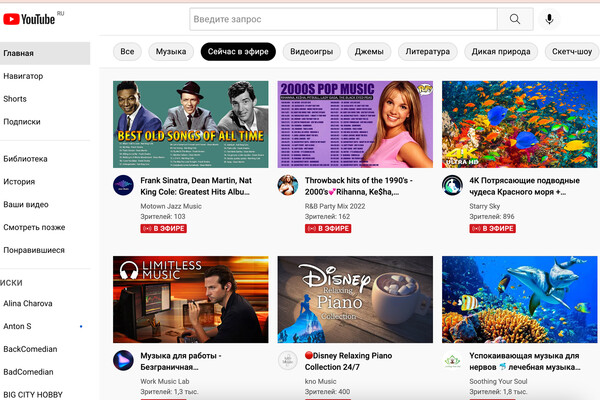600x400 pixels.
Task: Open Starry Sky channel avatar
Action: pos(452,185)
